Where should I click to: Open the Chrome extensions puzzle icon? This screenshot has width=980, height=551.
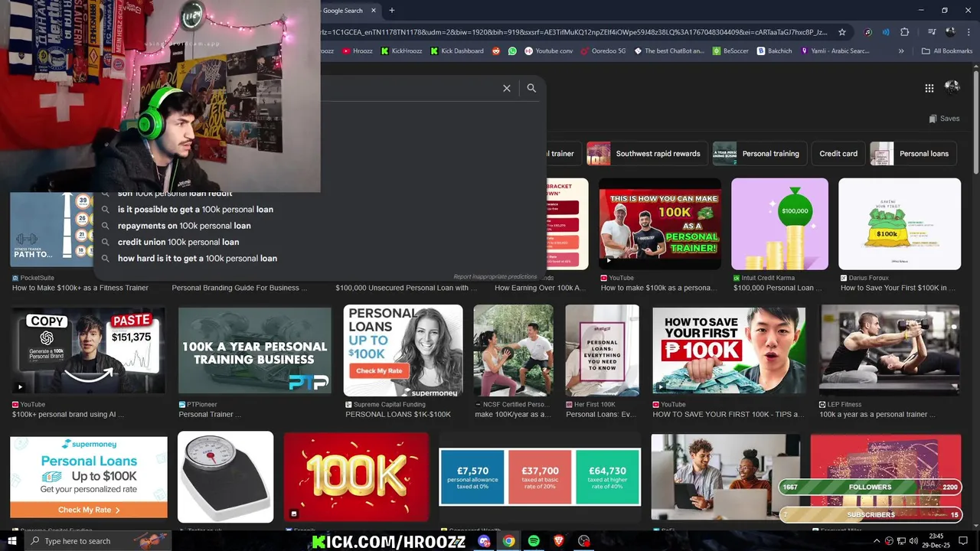click(905, 32)
